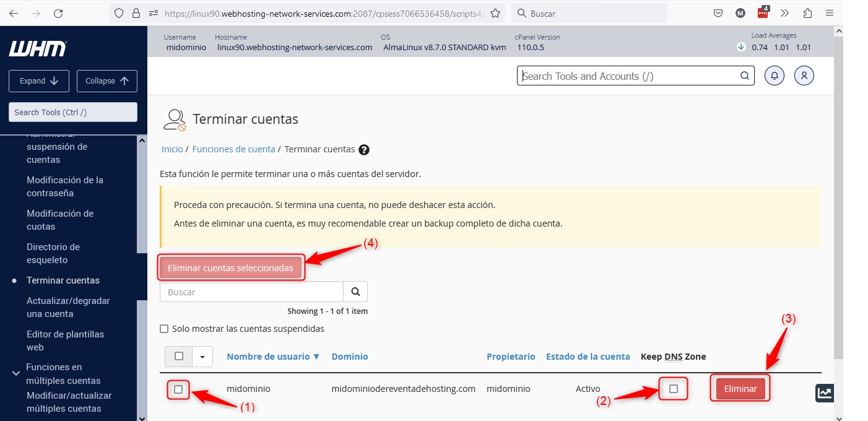868x421 pixels.
Task: Click the magnifier button beside Buscar field
Action: (x=355, y=292)
